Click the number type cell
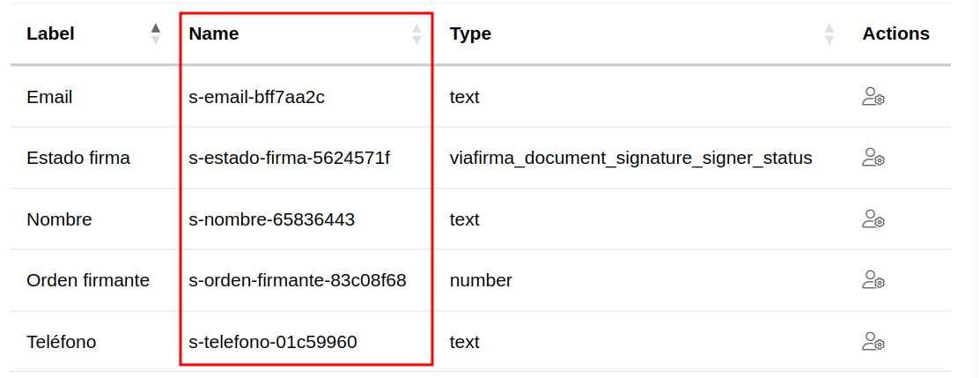The height and width of the screenshot is (378, 980). pos(481,281)
